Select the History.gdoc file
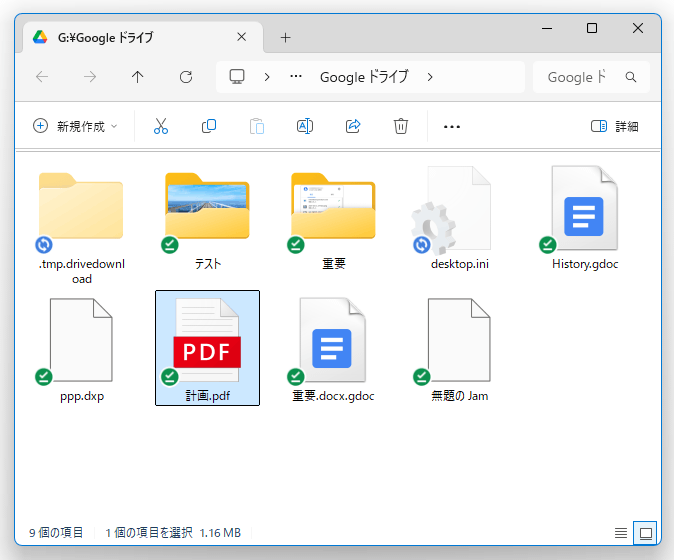 (x=585, y=220)
